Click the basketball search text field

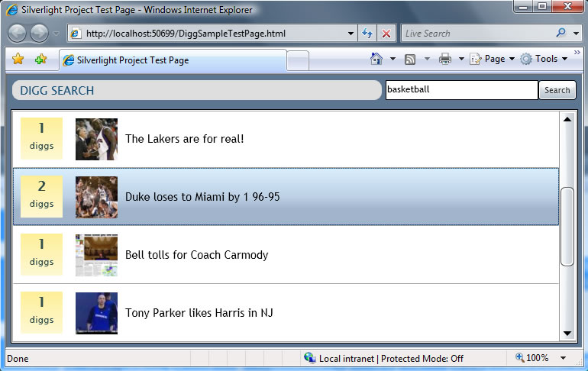(x=462, y=90)
